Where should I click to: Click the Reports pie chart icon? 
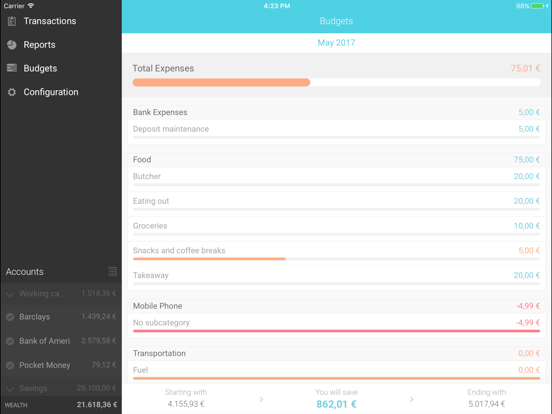pyautogui.click(x=12, y=45)
